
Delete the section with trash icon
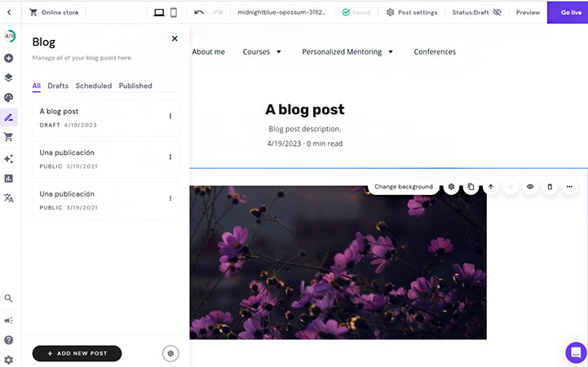(550, 187)
